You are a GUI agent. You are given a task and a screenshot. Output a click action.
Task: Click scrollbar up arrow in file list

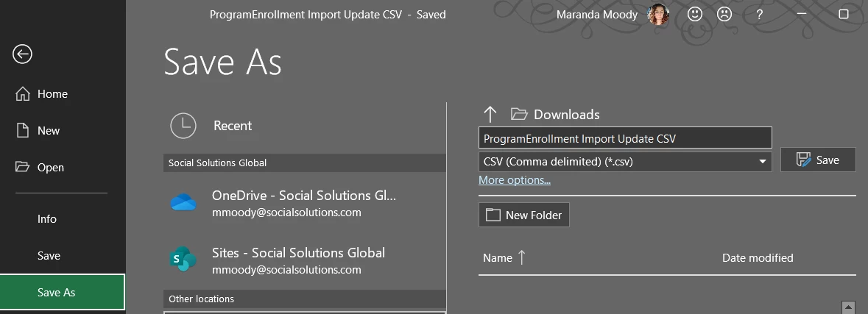pos(848,307)
